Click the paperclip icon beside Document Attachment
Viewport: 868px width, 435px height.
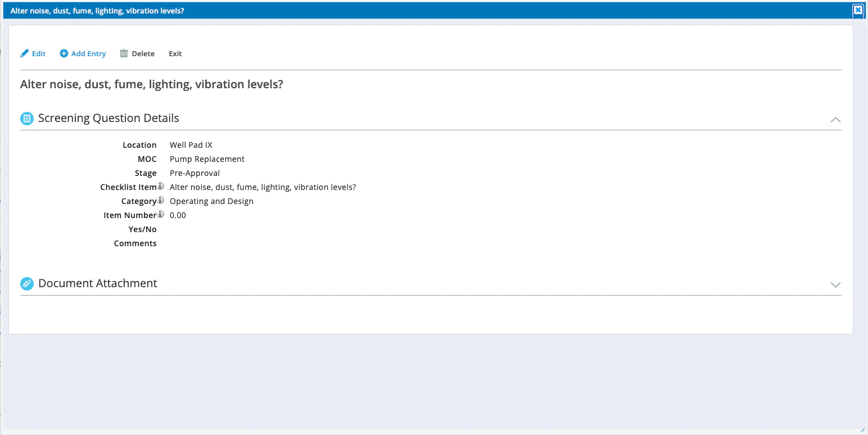tap(26, 283)
